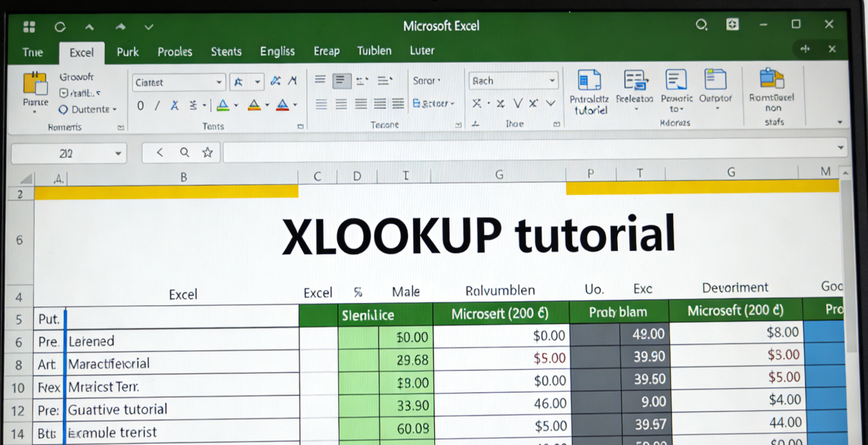Click the last top-row alignment indent icon
The height and width of the screenshot is (445, 868).
click(385, 80)
